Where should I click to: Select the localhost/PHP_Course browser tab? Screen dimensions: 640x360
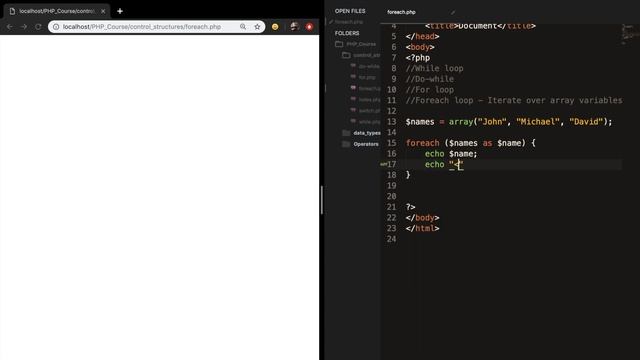pyautogui.click(x=56, y=11)
